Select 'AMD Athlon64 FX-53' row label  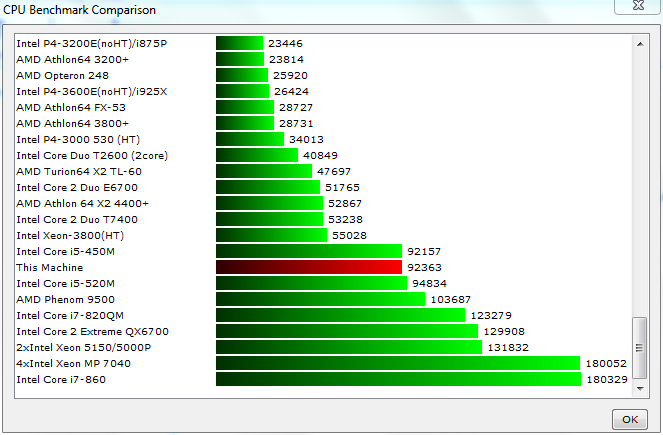[71, 108]
